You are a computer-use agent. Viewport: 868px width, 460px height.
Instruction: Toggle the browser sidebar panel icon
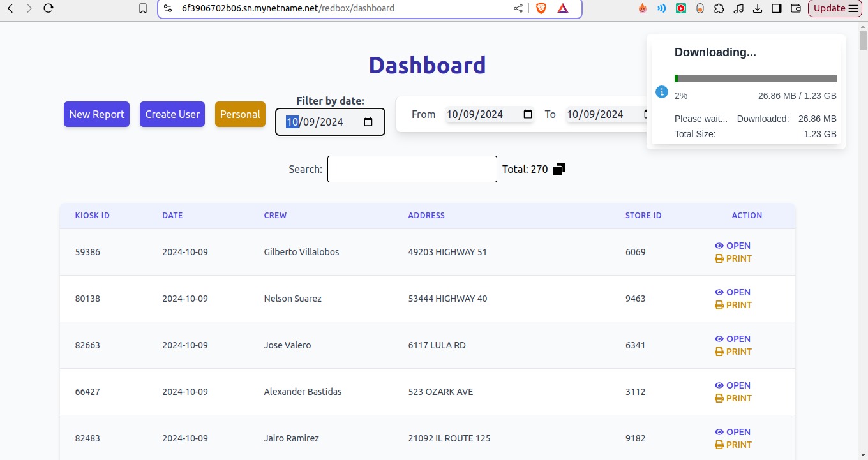pyautogui.click(x=777, y=8)
